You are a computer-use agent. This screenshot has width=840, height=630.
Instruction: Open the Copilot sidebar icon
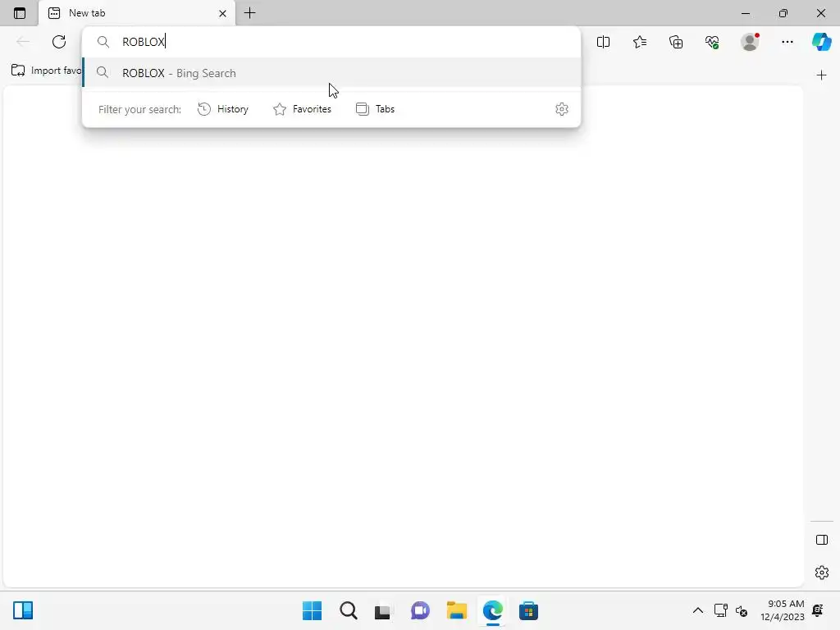point(821,42)
